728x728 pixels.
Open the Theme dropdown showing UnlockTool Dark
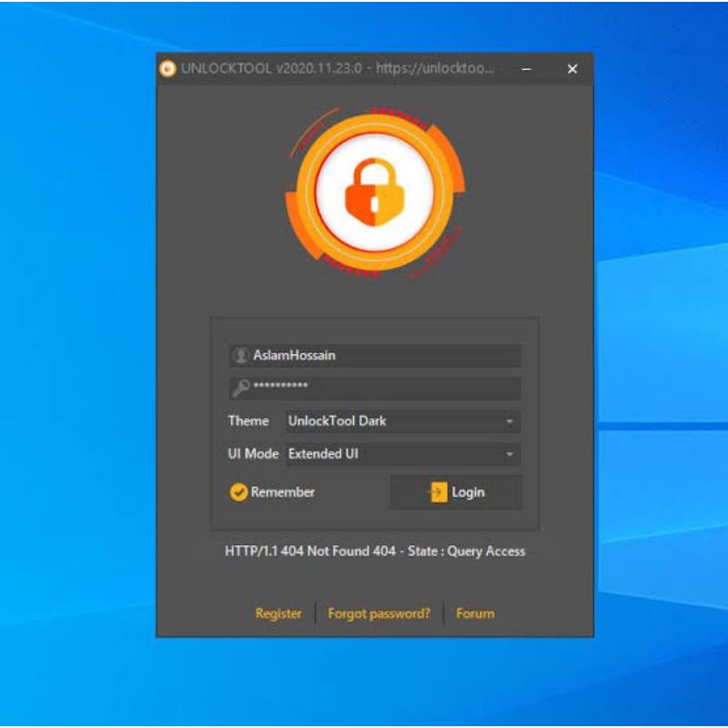tap(400, 421)
